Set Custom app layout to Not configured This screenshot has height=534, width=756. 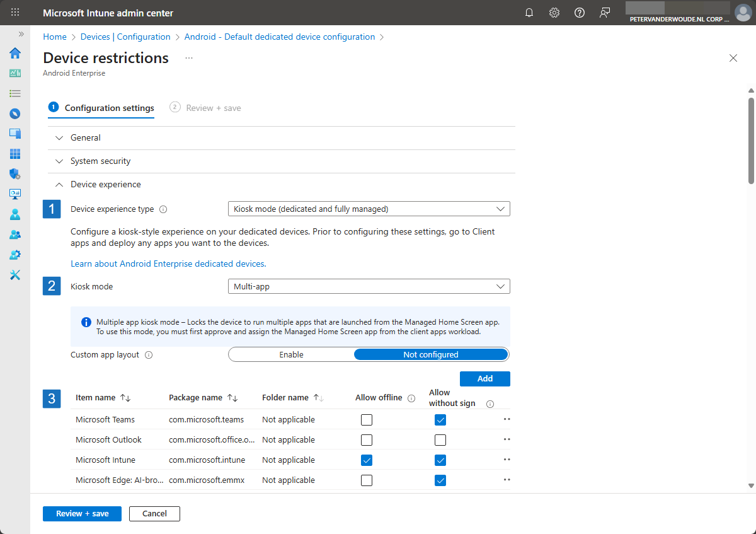click(x=431, y=355)
